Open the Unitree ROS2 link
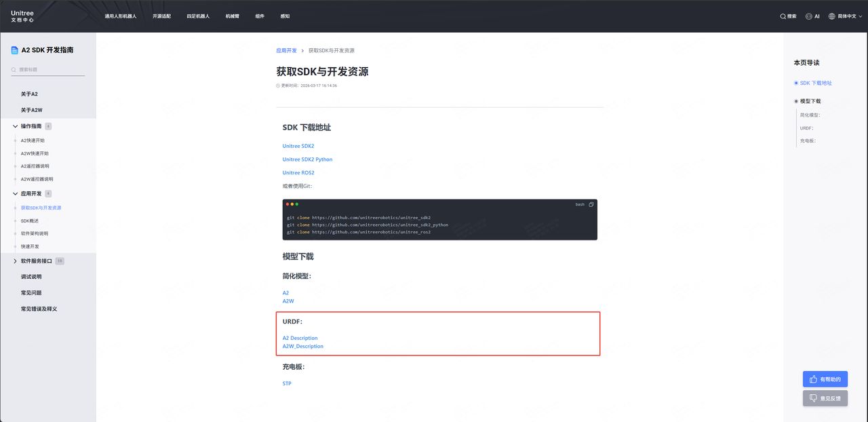 tap(298, 173)
